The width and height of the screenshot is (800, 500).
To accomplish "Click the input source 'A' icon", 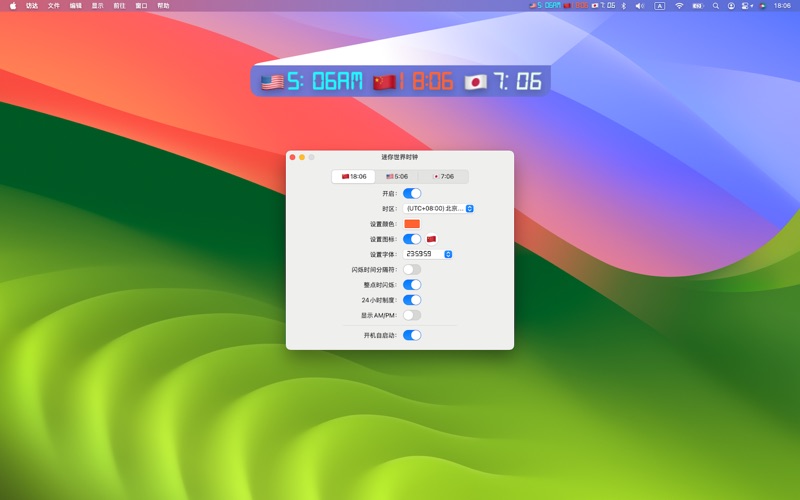I will tap(660, 6).
